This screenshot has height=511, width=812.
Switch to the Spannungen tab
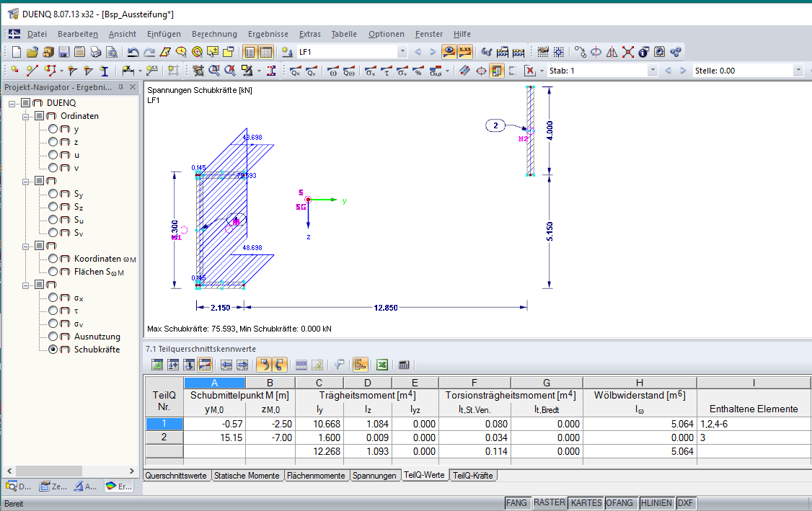coord(374,476)
